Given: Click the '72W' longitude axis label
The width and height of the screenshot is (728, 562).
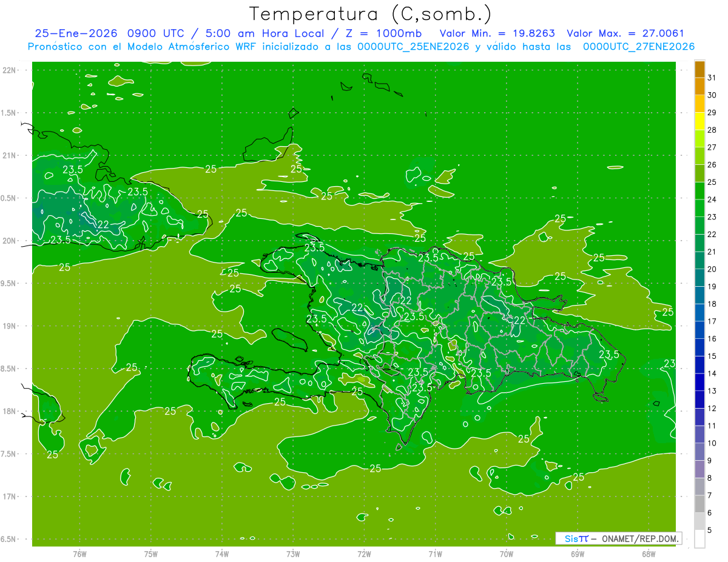Looking at the screenshot, I should [x=364, y=554].
